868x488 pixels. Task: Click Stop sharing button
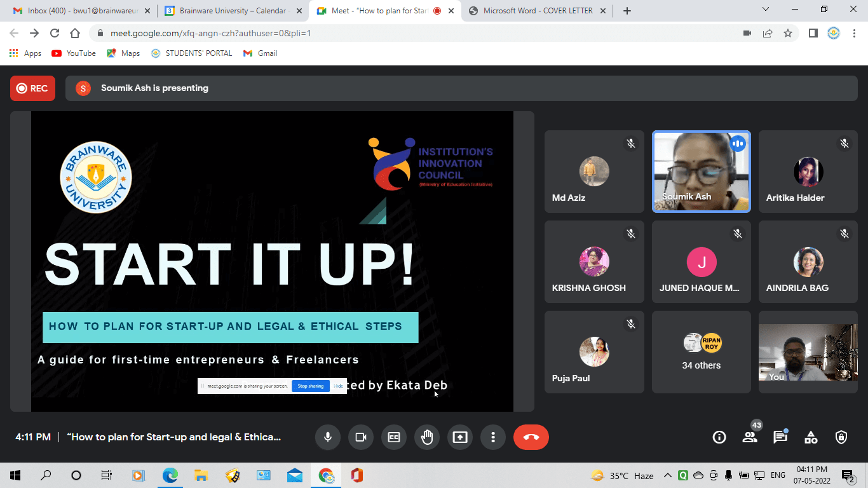(311, 386)
